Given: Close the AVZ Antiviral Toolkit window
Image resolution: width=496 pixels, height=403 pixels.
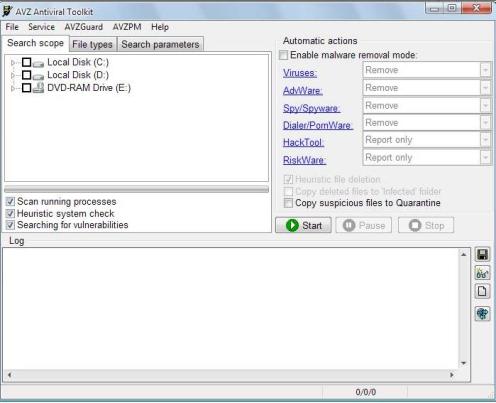Looking at the screenshot, I should point(477,8).
